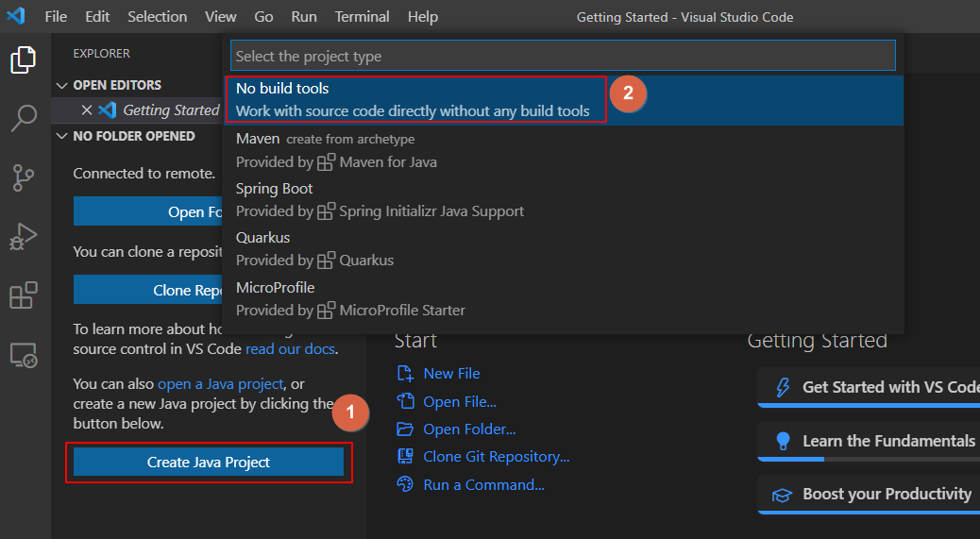Select the No build tools option

563,100
